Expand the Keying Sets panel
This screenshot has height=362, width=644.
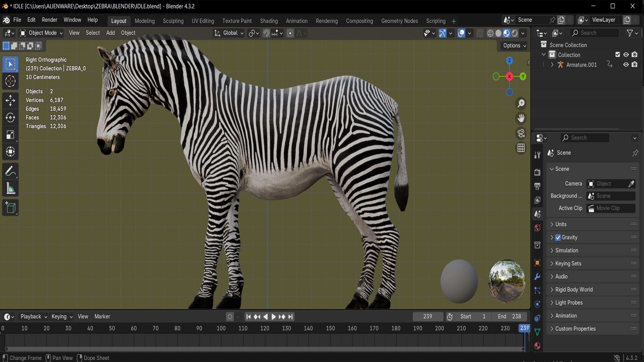pyautogui.click(x=593, y=263)
